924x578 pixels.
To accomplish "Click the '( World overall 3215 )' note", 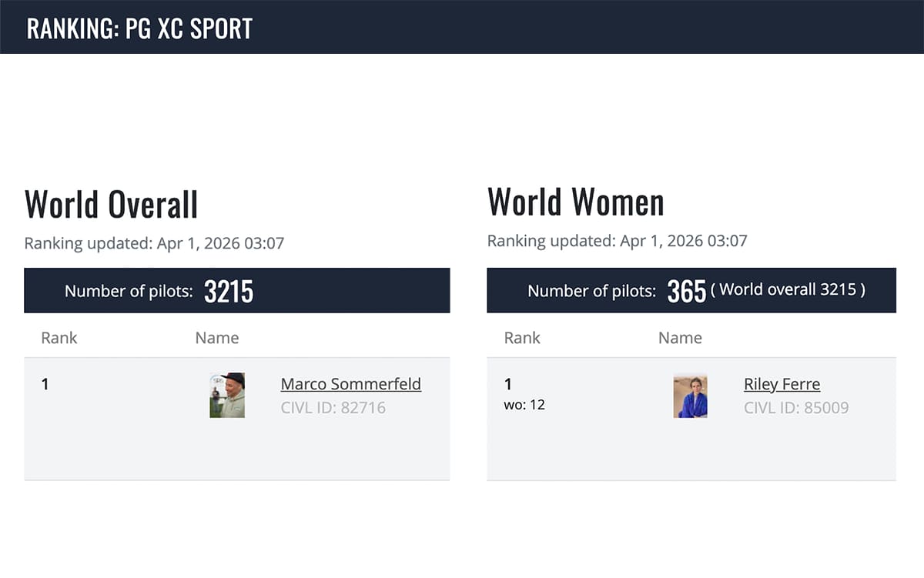I will 788,290.
